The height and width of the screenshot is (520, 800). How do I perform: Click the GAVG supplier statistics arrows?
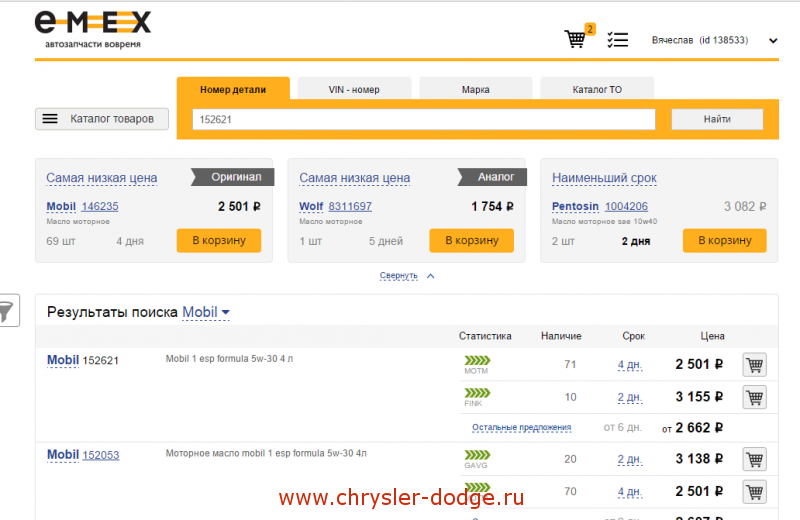477,455
